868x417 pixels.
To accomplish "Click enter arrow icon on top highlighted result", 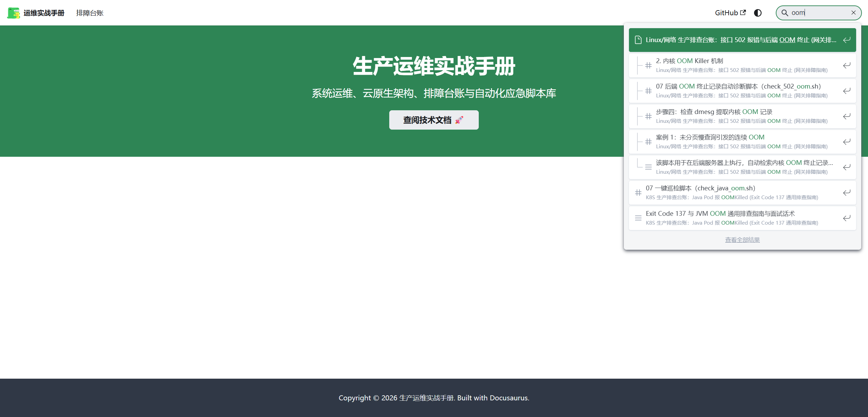I will tap(847, 40).
